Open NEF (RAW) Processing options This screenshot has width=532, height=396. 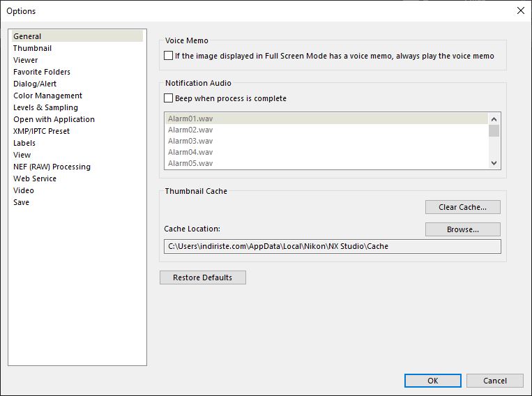coord(52,167)
